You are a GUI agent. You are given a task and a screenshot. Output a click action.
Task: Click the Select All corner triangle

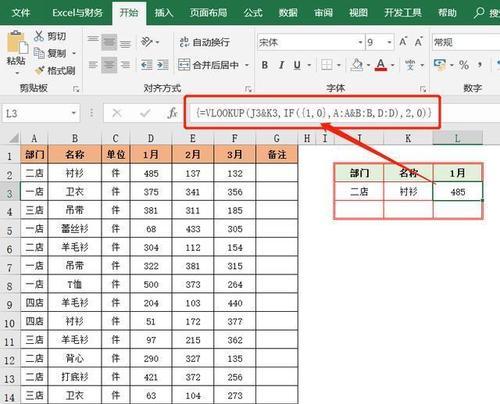pos(13,138)
